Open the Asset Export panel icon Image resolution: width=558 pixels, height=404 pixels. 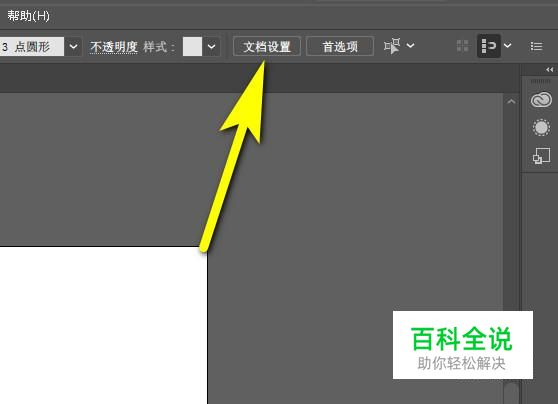(541, 156)
